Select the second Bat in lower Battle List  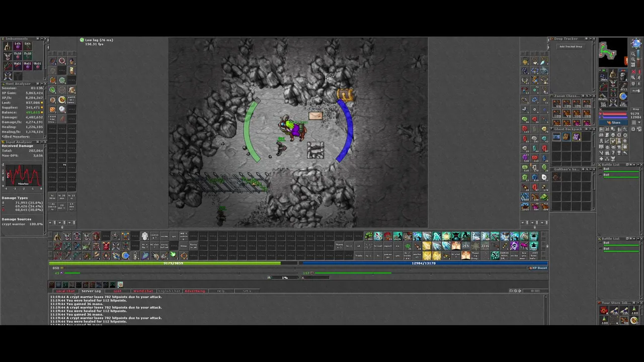(621, 248)
